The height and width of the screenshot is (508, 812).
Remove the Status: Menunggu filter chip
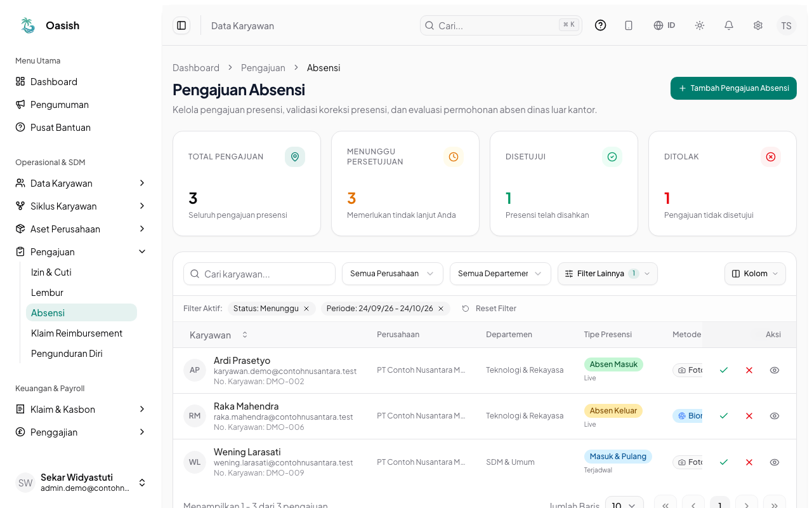(306, 309)
